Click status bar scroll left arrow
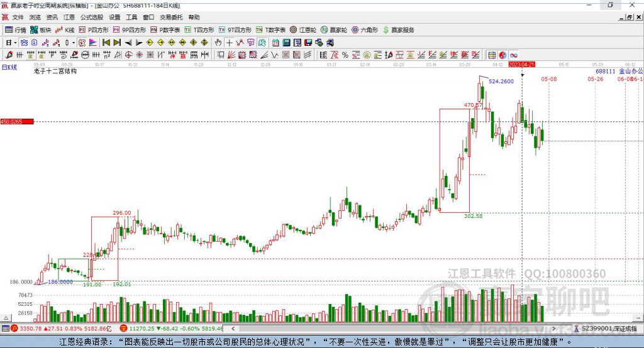Viewport: 644px width, 348px height. [x=233, y=329]
